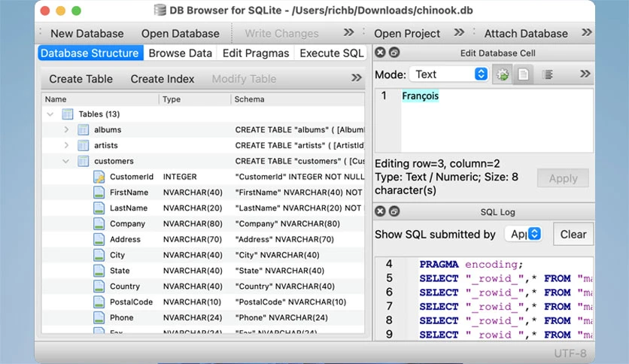Close the Edit Database Cell panel
This screenshot has height=364, width=629.
[380, 53]
